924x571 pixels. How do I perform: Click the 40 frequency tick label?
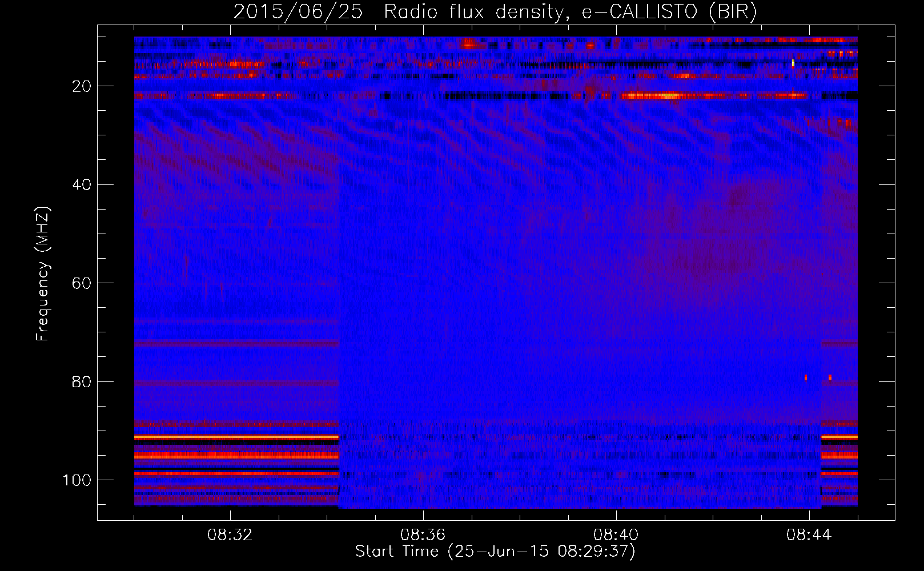point(82,185)
